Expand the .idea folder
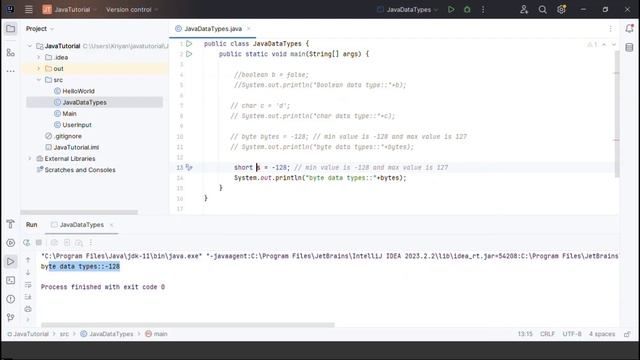 tap(39, 58)
